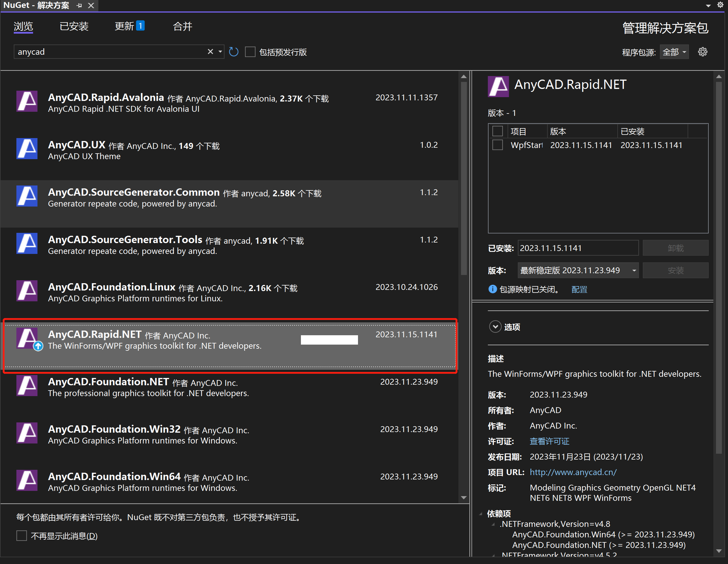Click the AnyCAD.SourceGenerator.Tools package icon
This screenshot has height=564, width=728.
(27, 243)
